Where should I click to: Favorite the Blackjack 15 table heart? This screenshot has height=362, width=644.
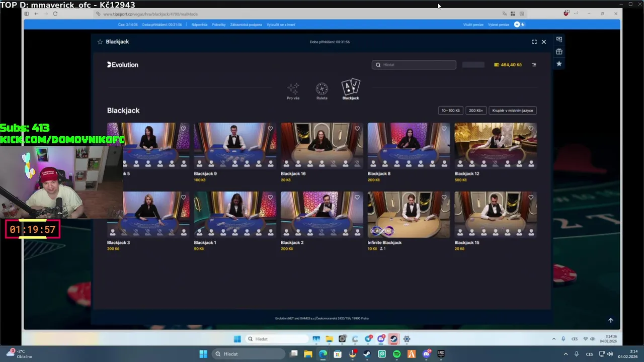(531, 198)
